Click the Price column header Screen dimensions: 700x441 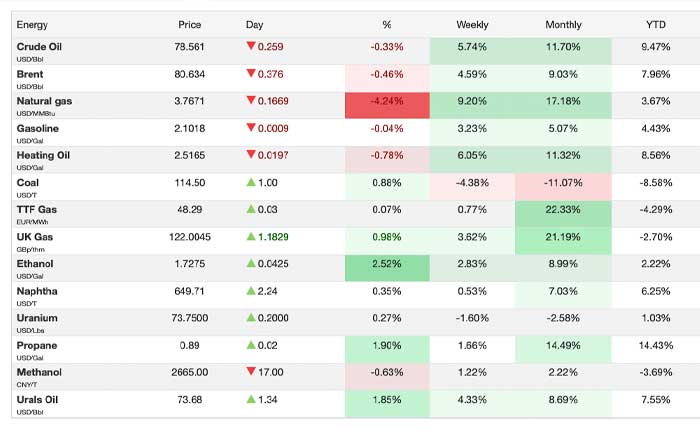pyautogui.click(x=189, y=23)
